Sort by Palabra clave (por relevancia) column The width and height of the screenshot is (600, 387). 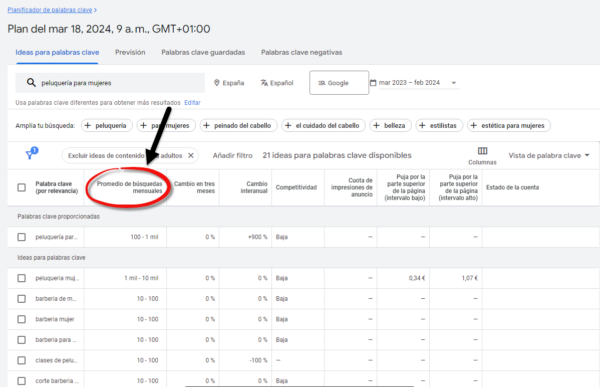[57, 188]
